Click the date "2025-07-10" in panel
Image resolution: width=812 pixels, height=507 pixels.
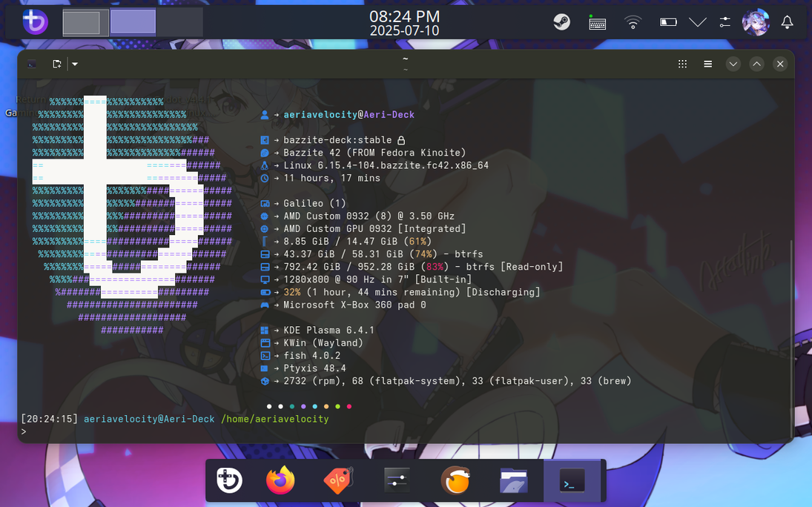(x=404, y=30)
